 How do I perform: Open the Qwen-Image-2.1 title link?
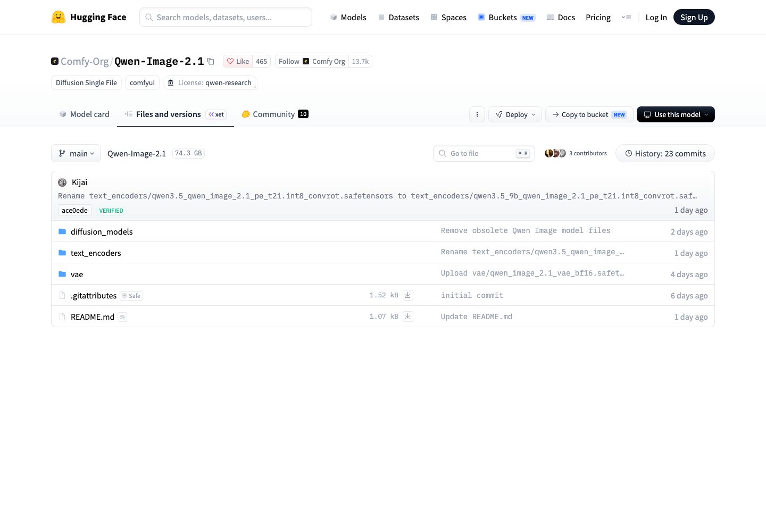(x=159, y=61)
